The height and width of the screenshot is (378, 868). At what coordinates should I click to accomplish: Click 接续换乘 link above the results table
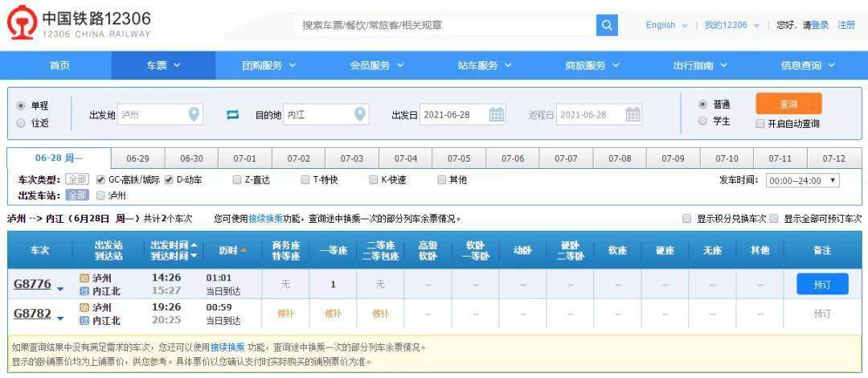266,219
